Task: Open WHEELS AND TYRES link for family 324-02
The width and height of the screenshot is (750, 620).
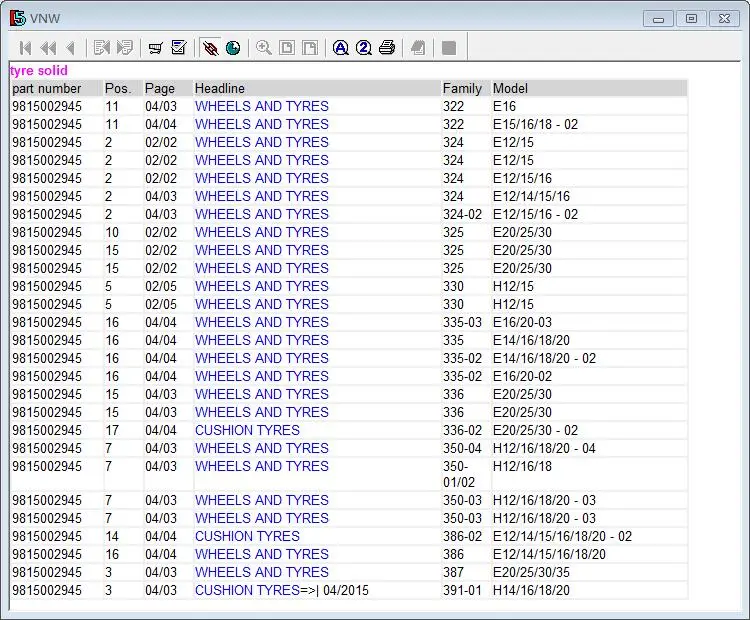Action: (x=262, y=214)
